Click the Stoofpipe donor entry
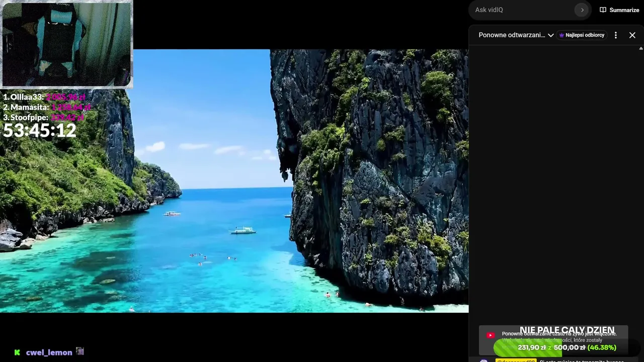Image resolution: width=644 pixels, height=362 pixels. point(43,117)
